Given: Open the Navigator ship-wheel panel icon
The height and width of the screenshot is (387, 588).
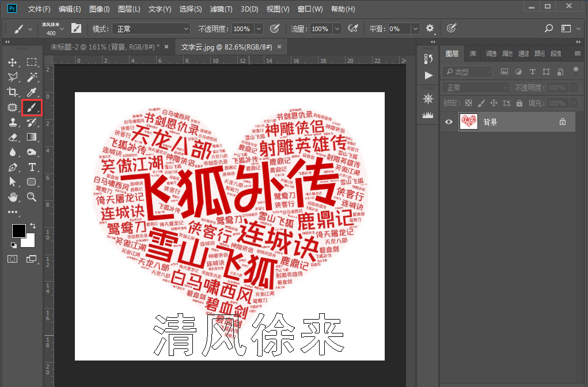Looking at the screenshot, I should coord(428,99).
